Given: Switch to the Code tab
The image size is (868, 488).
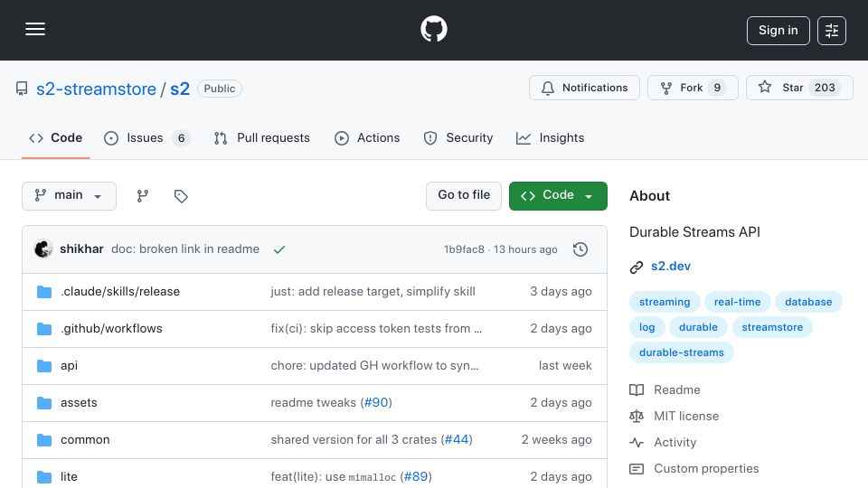Looking at the screenshot, I should (55, 137).
